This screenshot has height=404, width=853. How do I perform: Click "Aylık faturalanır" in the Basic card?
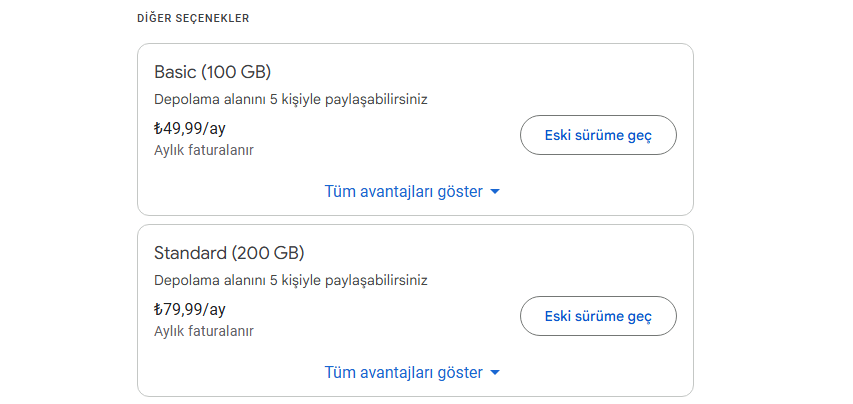pos(203,150)
